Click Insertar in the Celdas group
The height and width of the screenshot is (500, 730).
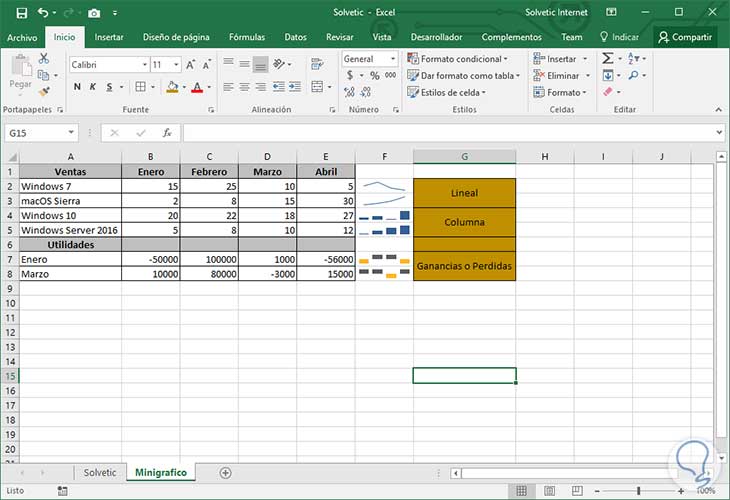click(x=560, y=59)
